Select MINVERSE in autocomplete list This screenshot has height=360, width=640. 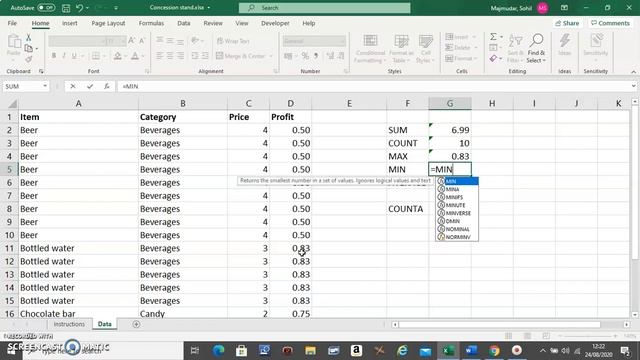pyautogui.click(x=457, y=213)
